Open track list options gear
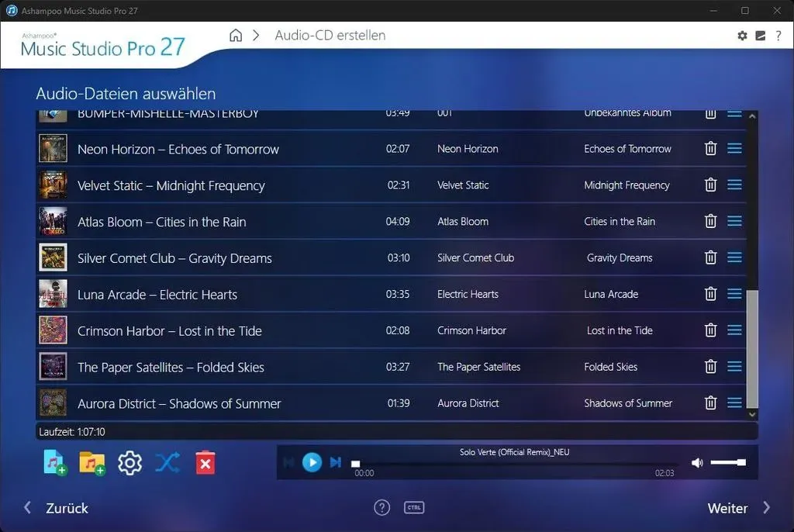The image size is (794, 532). [130, 463]
